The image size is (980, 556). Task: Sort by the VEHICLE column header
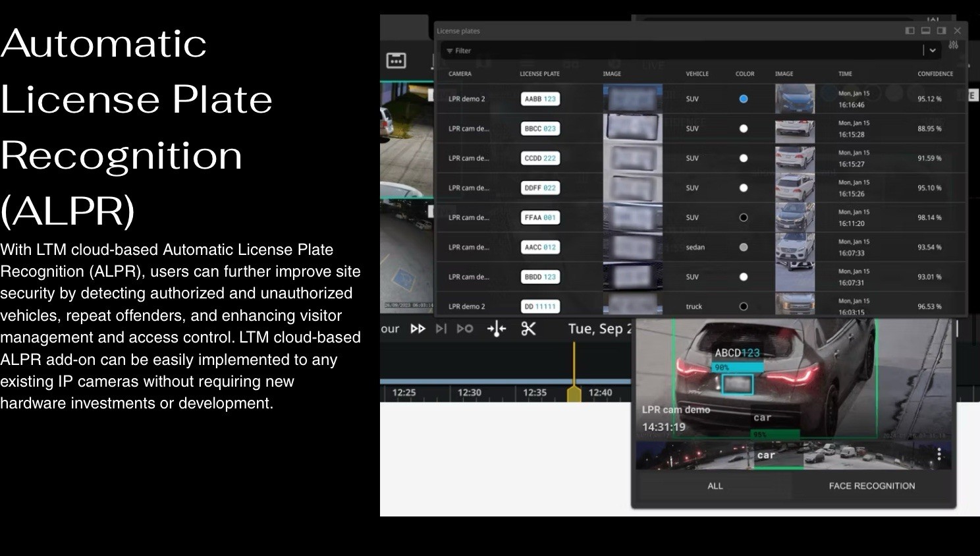[x=697, y=74]
